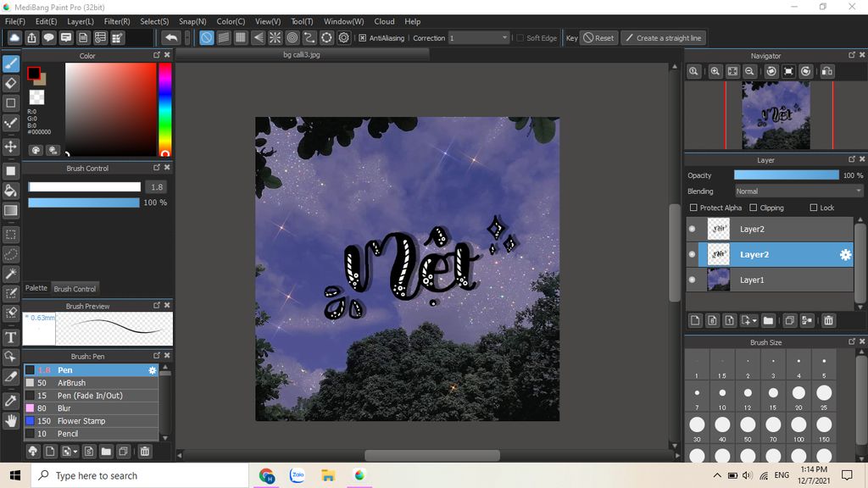Switch to the Brush Control tab
This screenshot has height=488, width=868.
click(x=75, y=289)
